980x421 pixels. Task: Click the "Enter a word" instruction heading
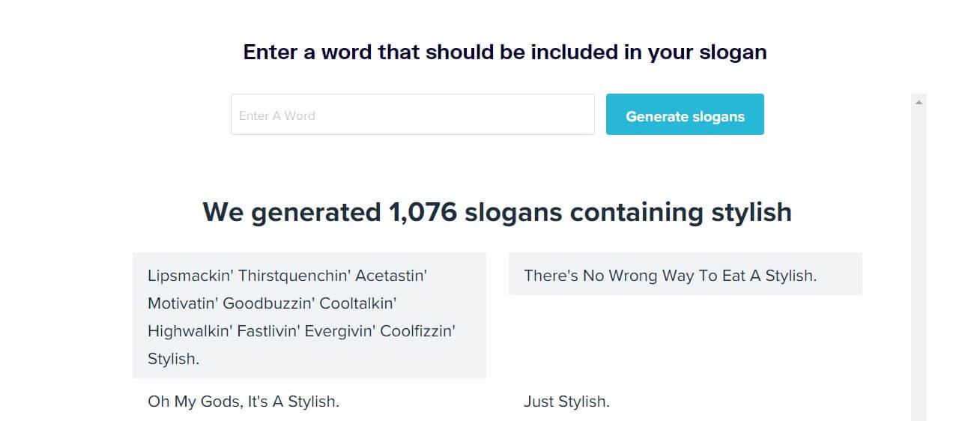(505, 52)
